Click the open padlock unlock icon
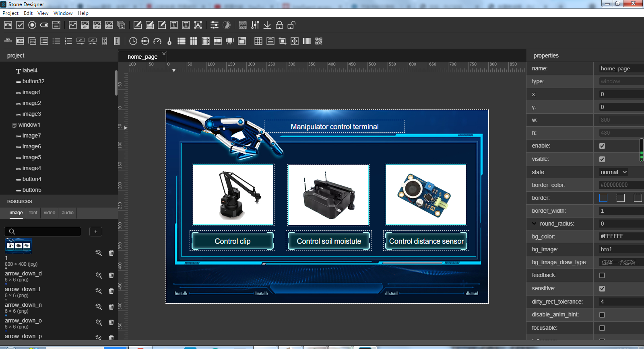Viewport: 644px width, 349px height. 291,25
